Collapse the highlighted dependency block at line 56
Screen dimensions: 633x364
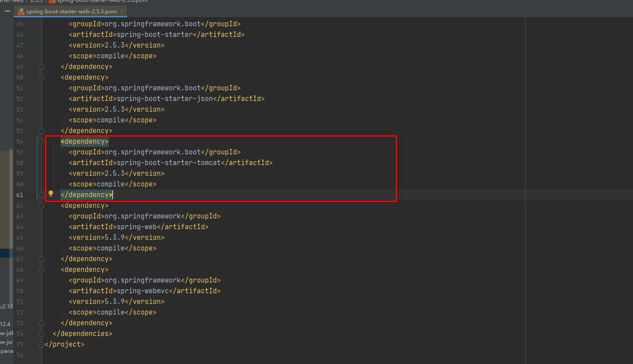pos(41,142)
